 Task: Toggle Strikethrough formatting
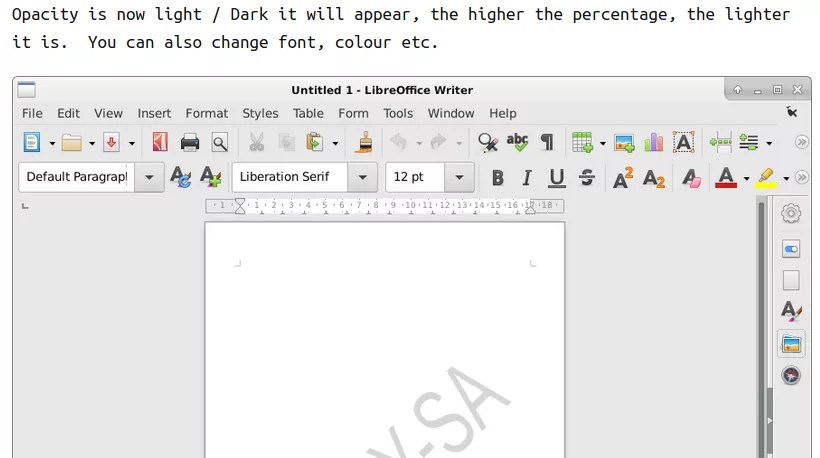tap(587, 178)
